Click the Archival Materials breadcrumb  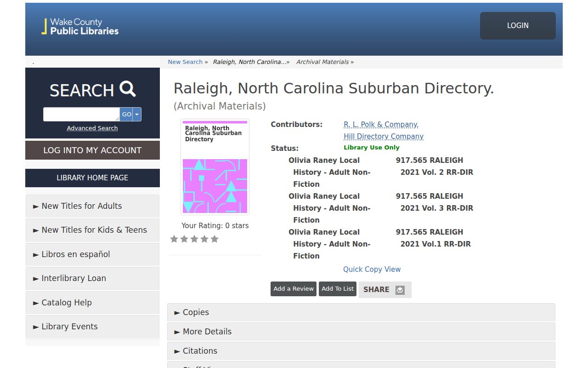point(322,62)
